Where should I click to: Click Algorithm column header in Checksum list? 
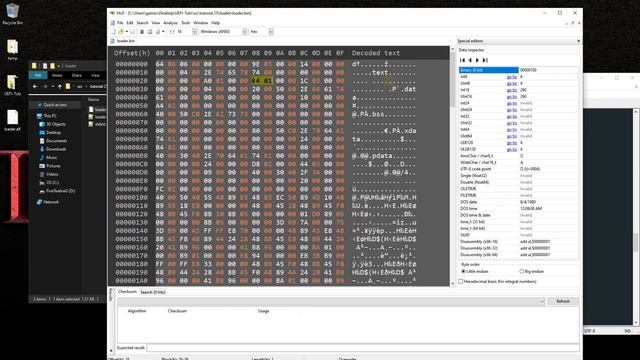coord(137,311)
